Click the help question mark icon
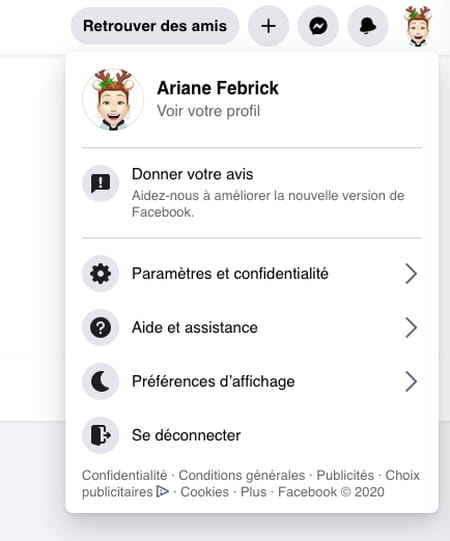450x541 pixels. coord(100,327)
